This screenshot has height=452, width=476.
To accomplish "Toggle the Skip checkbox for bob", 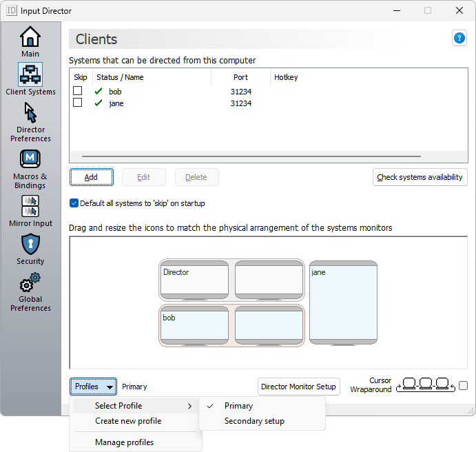I will [x=78, y=91].
